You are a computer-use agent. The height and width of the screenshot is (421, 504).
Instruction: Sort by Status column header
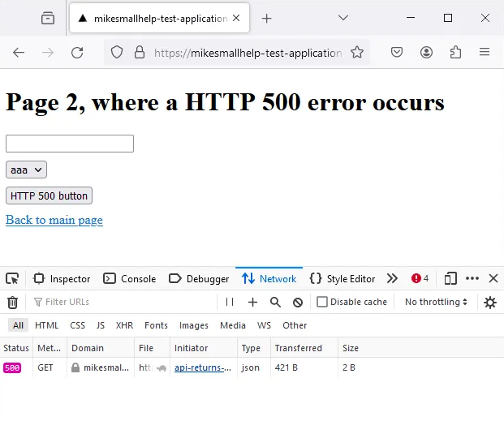(16, 348)
